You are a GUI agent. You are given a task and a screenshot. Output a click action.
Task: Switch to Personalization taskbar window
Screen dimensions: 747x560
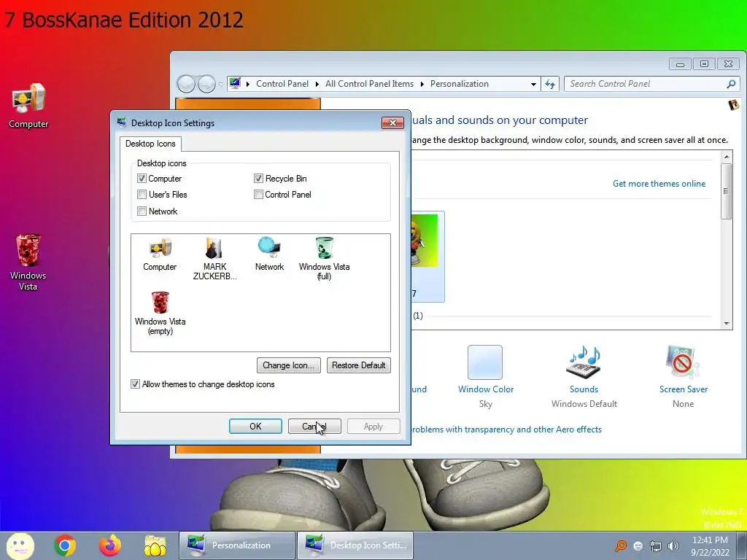[x=237, y=545]
